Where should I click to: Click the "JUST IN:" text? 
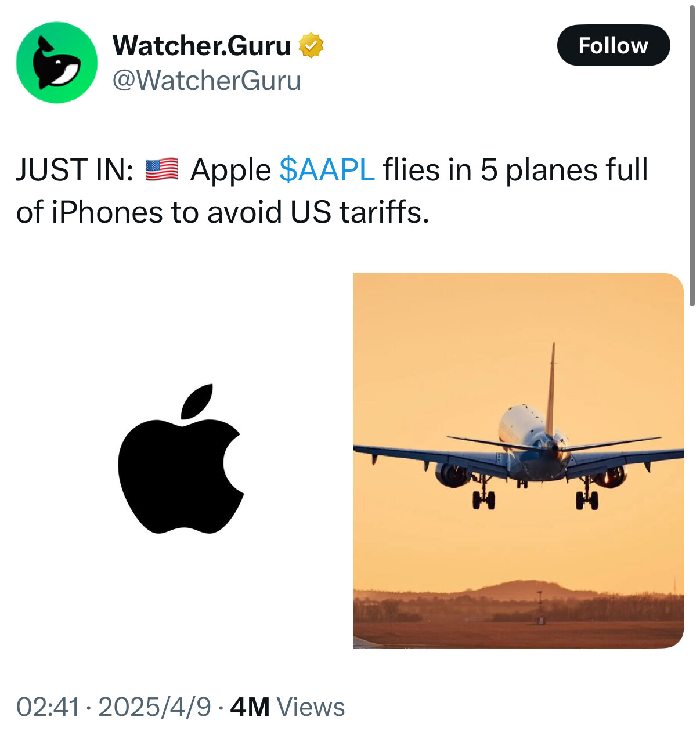75,170
